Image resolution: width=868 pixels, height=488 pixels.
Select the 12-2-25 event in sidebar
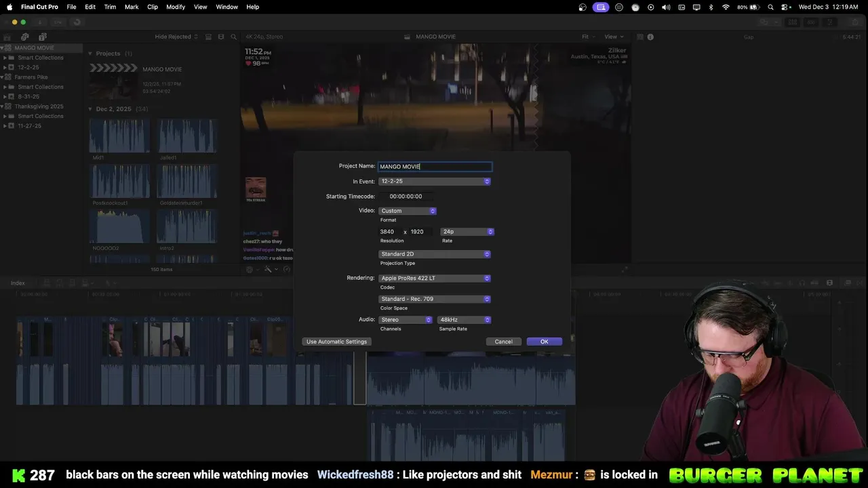[x=28, y=67]
